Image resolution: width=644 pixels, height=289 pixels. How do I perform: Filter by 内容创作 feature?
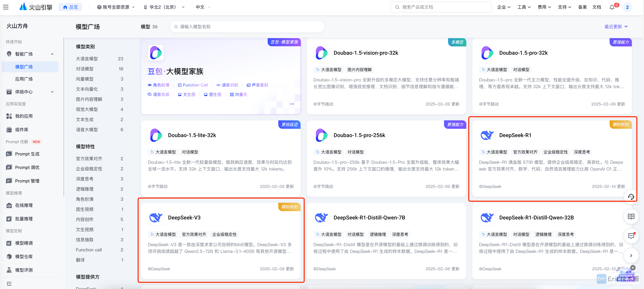pos(100,219)
